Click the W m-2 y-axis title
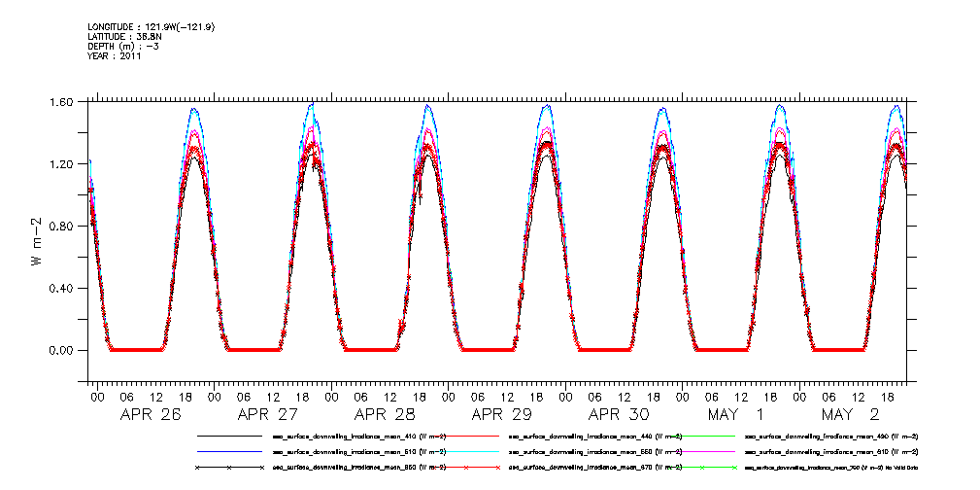 coord(36,241)
